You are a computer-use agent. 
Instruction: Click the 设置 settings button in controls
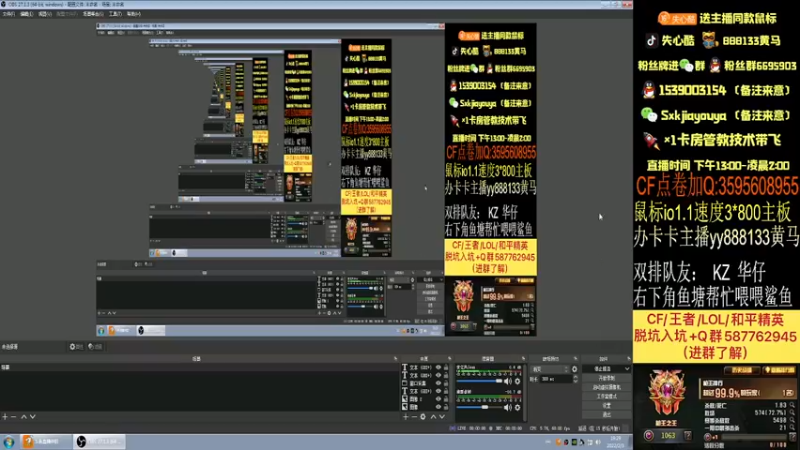[x=607, y=406]
